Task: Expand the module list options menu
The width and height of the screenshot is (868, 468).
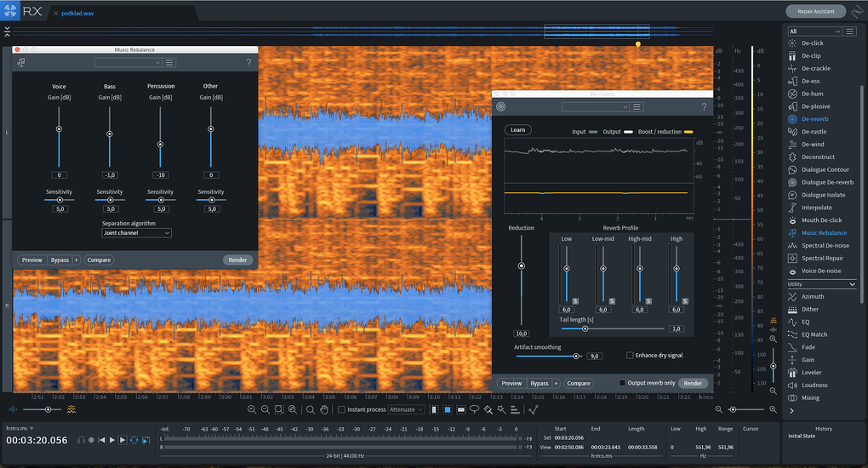Action: tap(850, 31)
